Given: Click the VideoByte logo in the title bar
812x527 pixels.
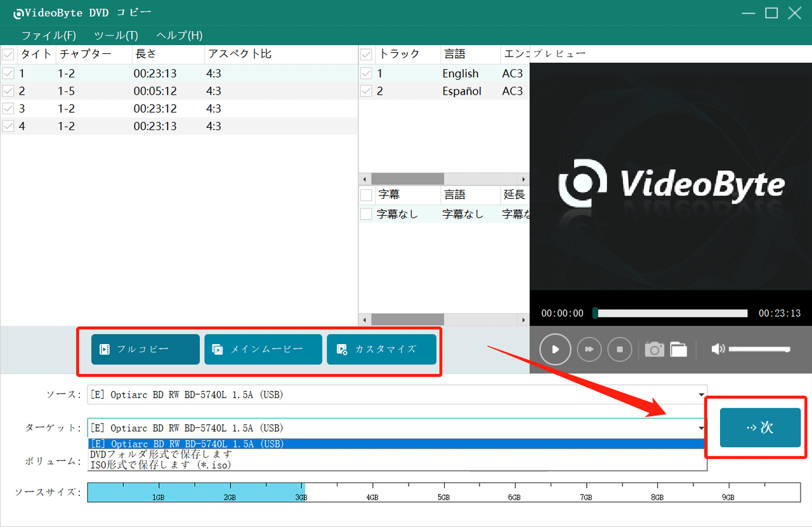Looking at the screenshot, I should pos(18,12).
